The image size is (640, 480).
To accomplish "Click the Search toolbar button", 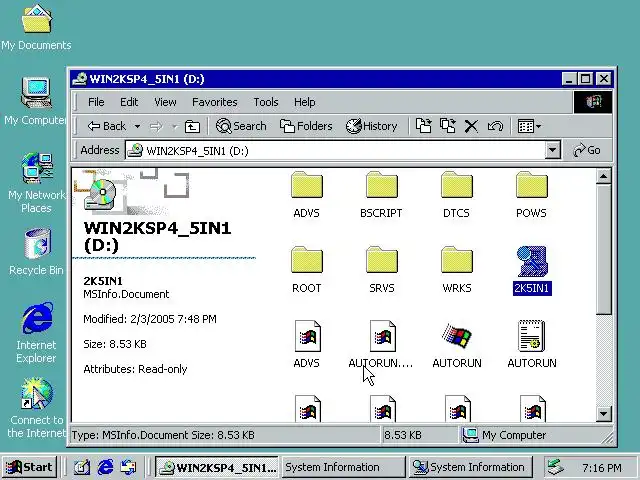I will [x=241, y=126].
